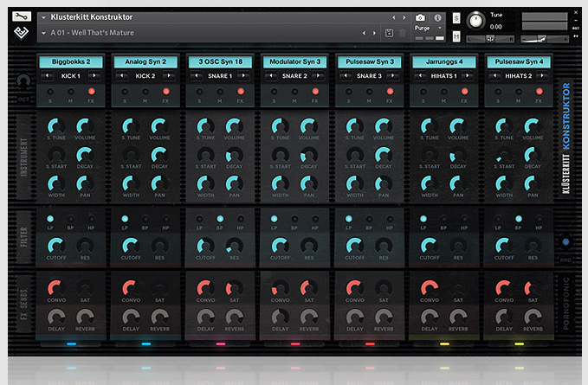The width and height of the screenshot is (588, 385).
Task: Click the Modulator Syn 3 instrument name button
Action: [x=294, y=61]
